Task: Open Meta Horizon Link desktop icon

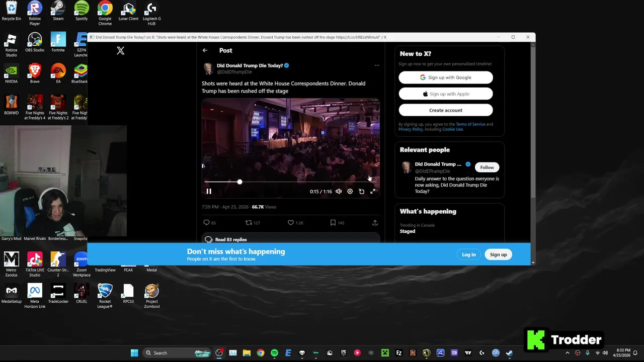Action: pyautogui.click(x=35, y=296)
